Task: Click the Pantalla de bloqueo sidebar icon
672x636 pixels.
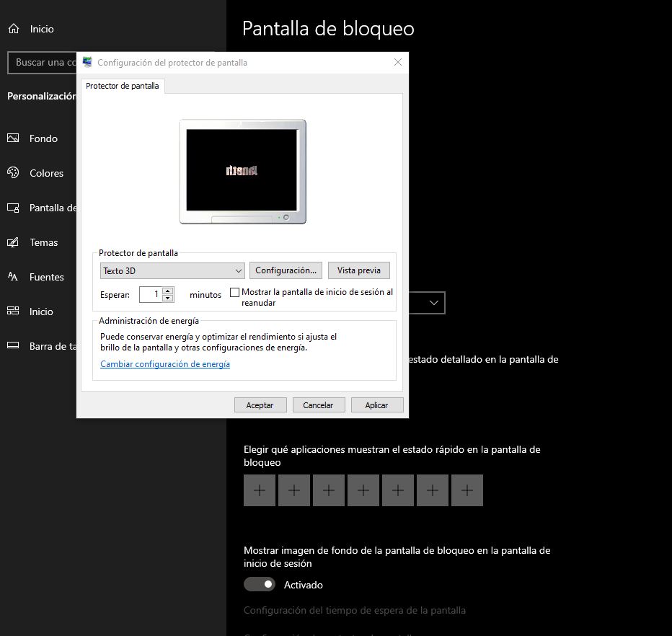Action: coord(13,208)
